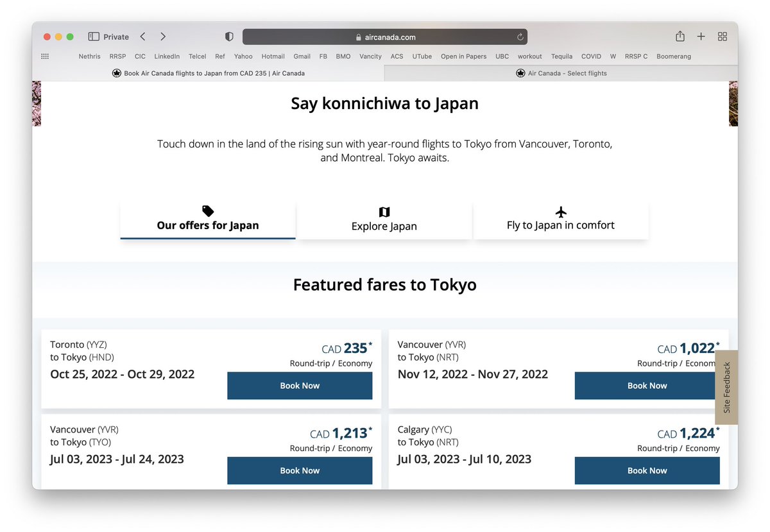The image size is (770, 532).
Task: Book Now for Vancouver to Tokyo NRT
Action: 647,386
